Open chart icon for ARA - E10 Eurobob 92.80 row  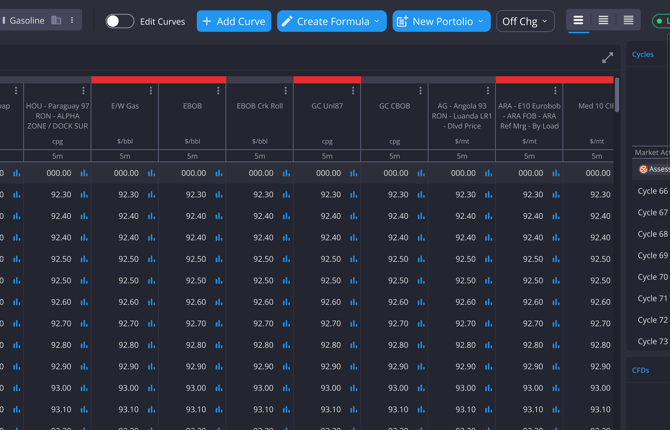tap(556, 345)
